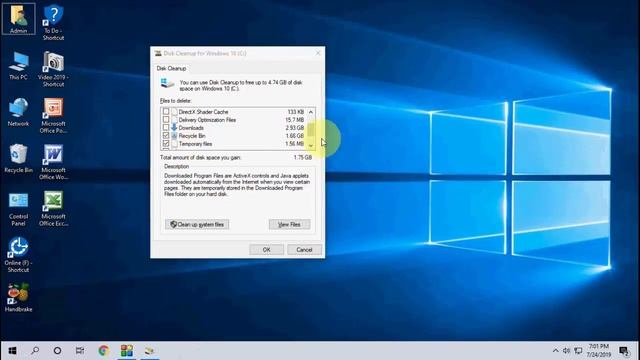The image size is (640, 360).
Task: Click the file list scrollbar thumb
Action: [311, 130]
